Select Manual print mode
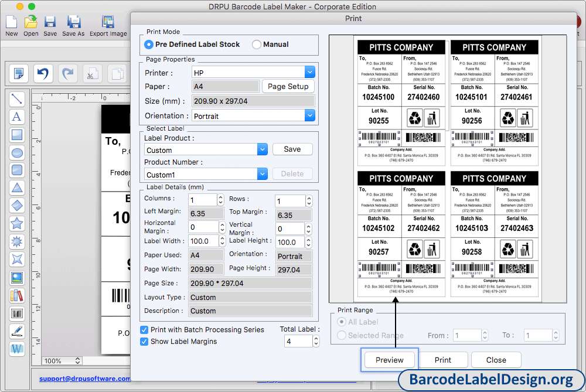The height and width of the screenshot is (392, 586). click(257, 45)
